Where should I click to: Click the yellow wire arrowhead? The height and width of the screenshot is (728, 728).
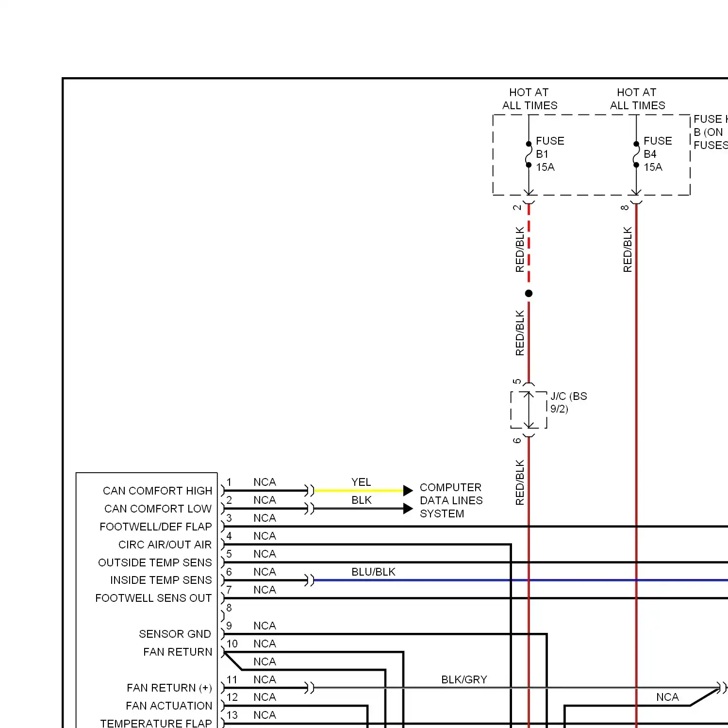tap(408, 491)
